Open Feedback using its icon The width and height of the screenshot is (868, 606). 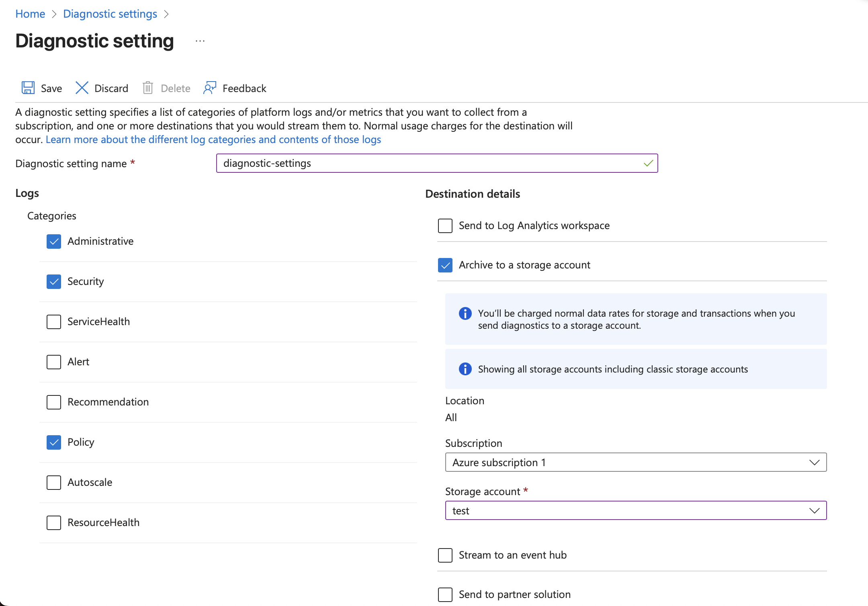pos(209,88)
